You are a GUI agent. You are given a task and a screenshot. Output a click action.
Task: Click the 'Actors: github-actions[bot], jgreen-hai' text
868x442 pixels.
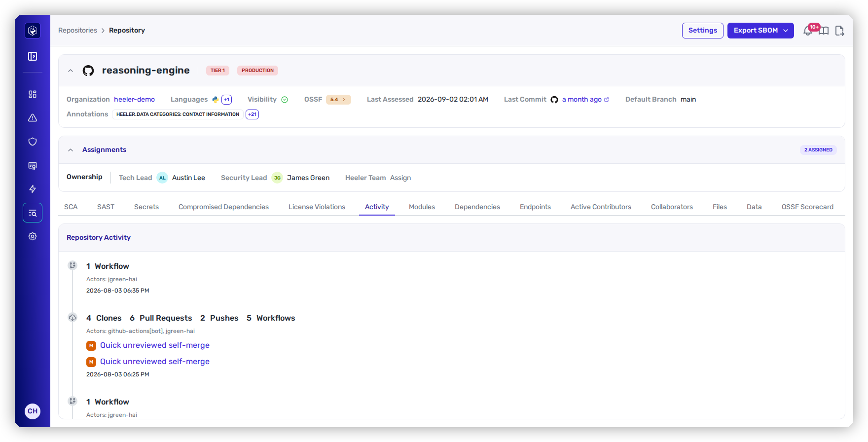[141, 331]
